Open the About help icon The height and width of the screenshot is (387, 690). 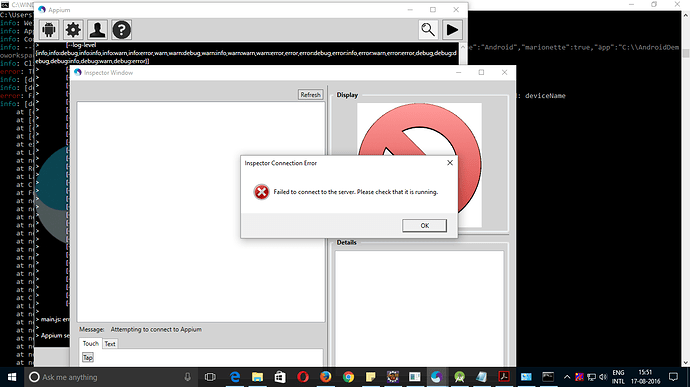[121, 29]
